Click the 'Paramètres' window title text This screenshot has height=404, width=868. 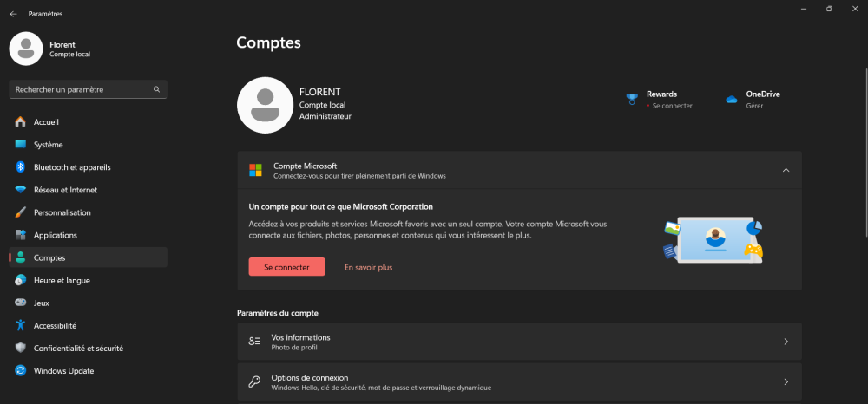click(x=45, y=14)
